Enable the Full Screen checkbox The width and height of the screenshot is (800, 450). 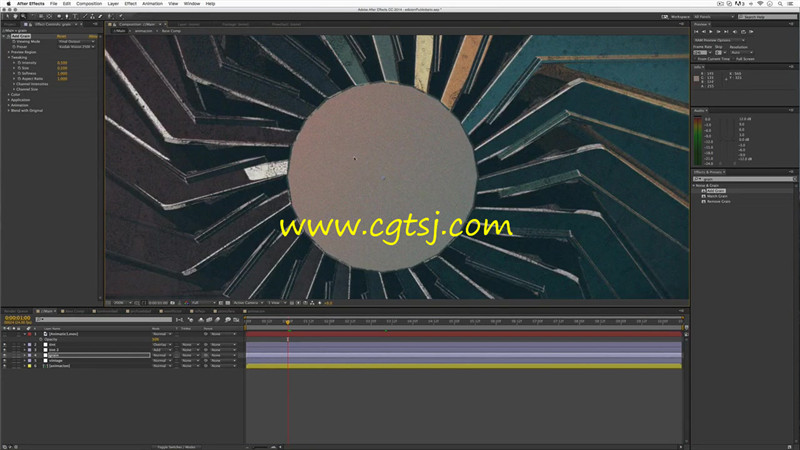click(x=734, y=59)
